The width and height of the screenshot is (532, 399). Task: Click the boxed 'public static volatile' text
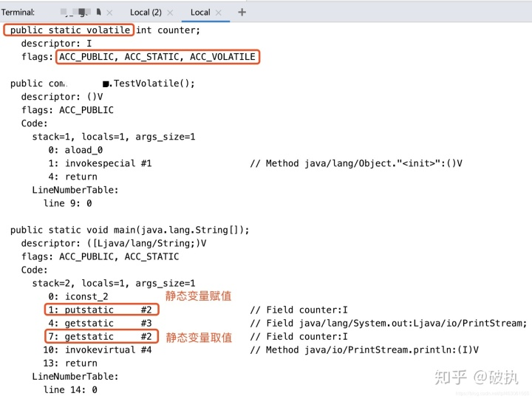pos(69,30)
